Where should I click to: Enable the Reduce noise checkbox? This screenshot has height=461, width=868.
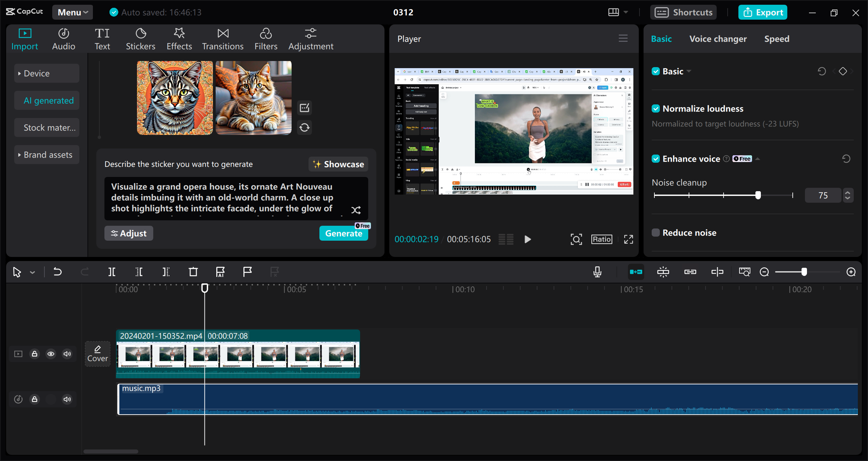[x=655, y=233]
